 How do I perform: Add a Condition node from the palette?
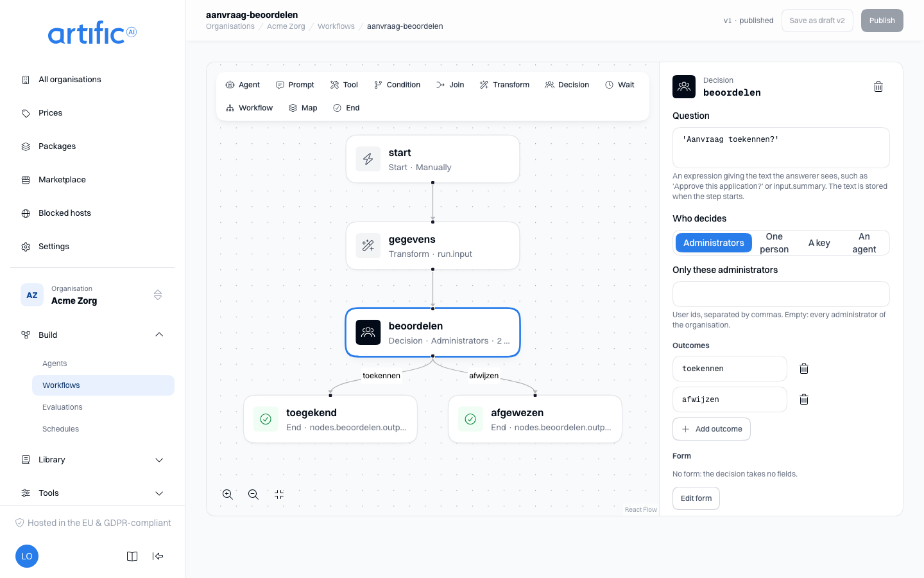click(397, 85)
